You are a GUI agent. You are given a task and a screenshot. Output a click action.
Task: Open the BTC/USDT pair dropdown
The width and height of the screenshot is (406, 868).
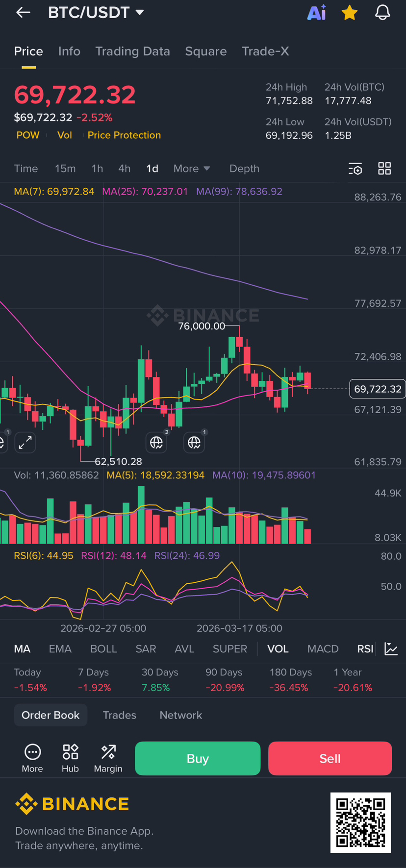[96, 12]
